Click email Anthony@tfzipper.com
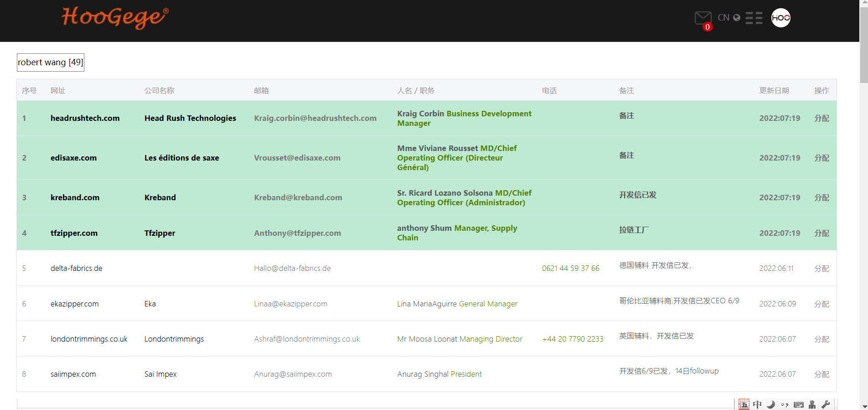The height and width of the screenshot is (410, 868). (x=297, y=233)
